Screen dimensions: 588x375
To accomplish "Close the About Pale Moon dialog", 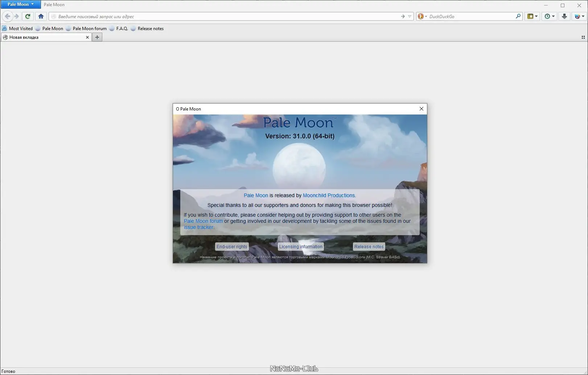I will coord(422,109).
